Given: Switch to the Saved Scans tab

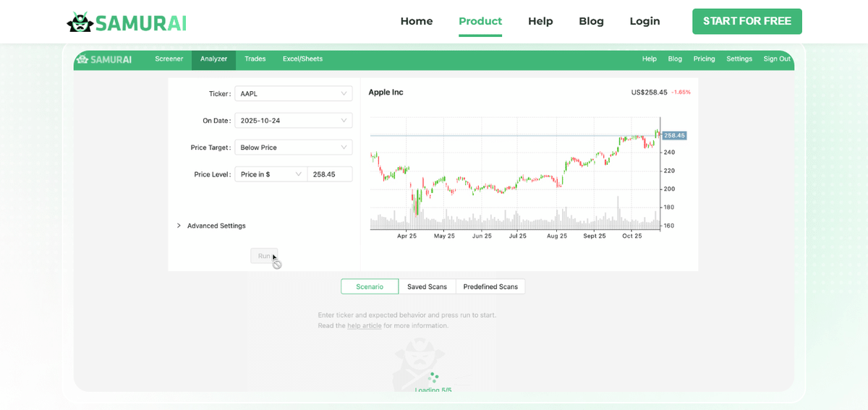Looking at the screenshot, I should tap(427, 286).
